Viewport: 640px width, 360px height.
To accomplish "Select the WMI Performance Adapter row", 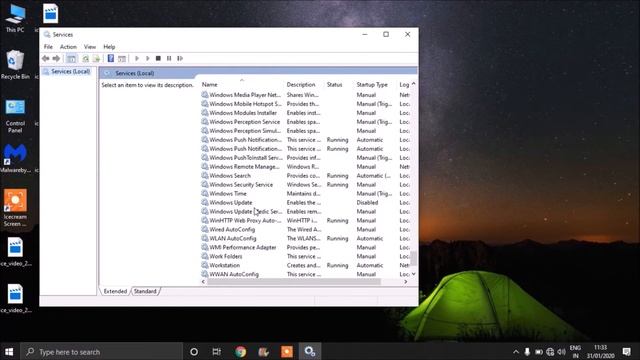I will click(305, 247).
